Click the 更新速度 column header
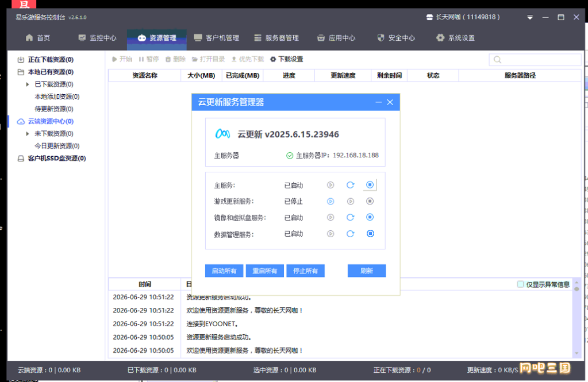This screenshot has width=588, height=382. [343, 75]
